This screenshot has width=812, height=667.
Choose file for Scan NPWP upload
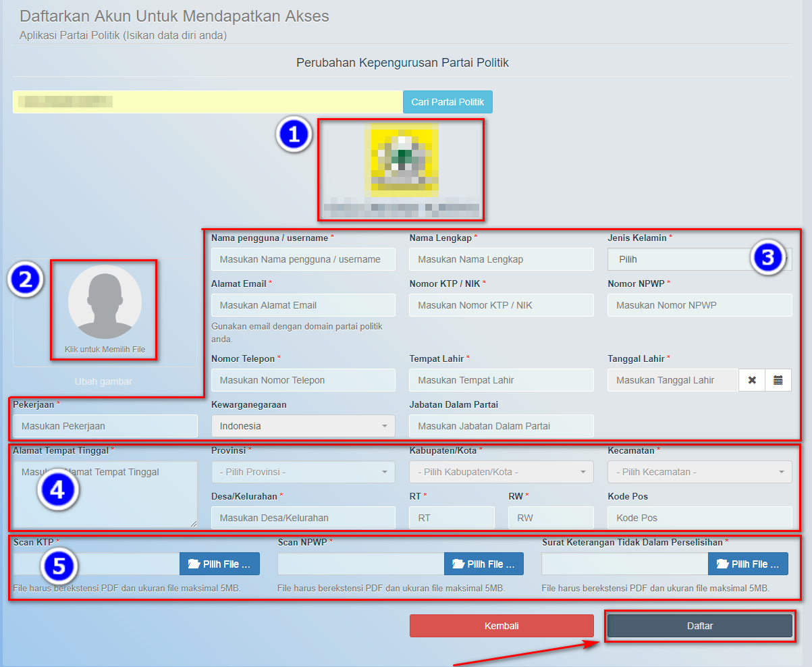tap(483, 564)
